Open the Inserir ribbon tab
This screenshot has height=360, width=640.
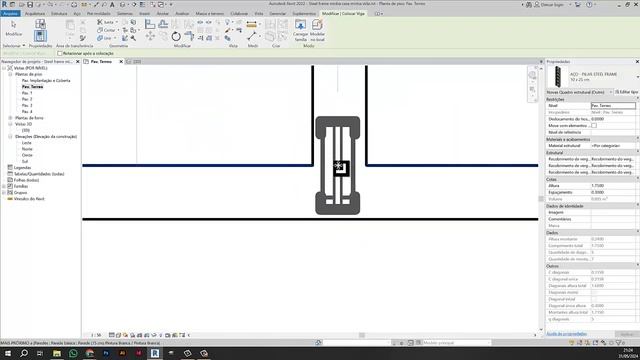[x=144, y=13]
